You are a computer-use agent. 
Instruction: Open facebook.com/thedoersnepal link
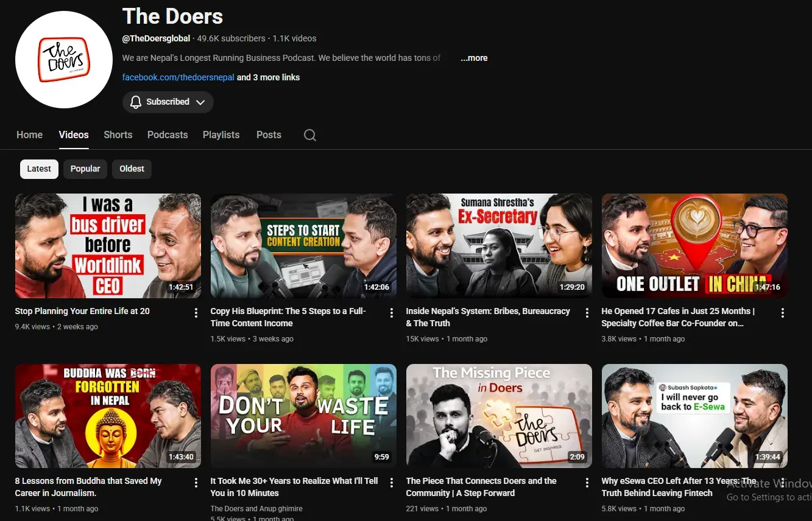click(x=178, y=77)
